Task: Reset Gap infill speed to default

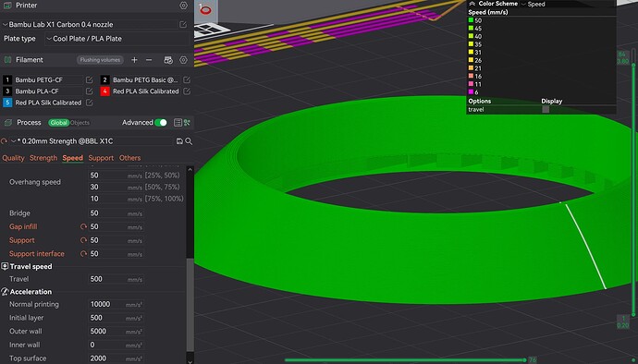Action: pyautogui.click(x=83, y=226)
